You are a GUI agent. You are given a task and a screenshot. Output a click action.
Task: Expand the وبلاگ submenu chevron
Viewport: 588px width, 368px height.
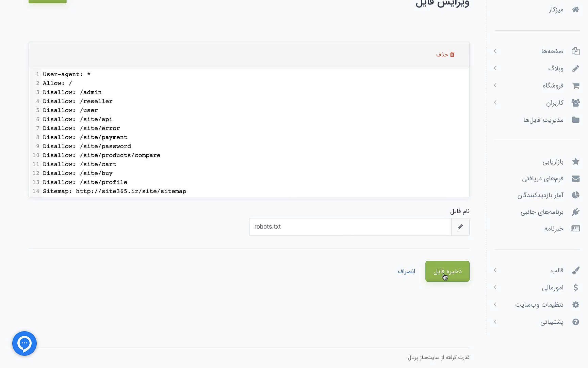[495, 68]
